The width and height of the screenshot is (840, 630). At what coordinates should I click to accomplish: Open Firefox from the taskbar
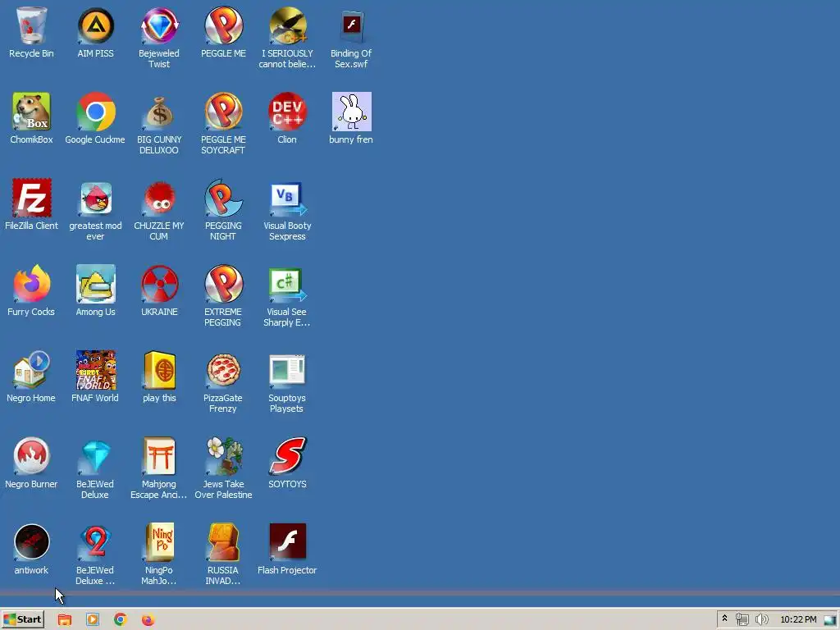point(148,620)
